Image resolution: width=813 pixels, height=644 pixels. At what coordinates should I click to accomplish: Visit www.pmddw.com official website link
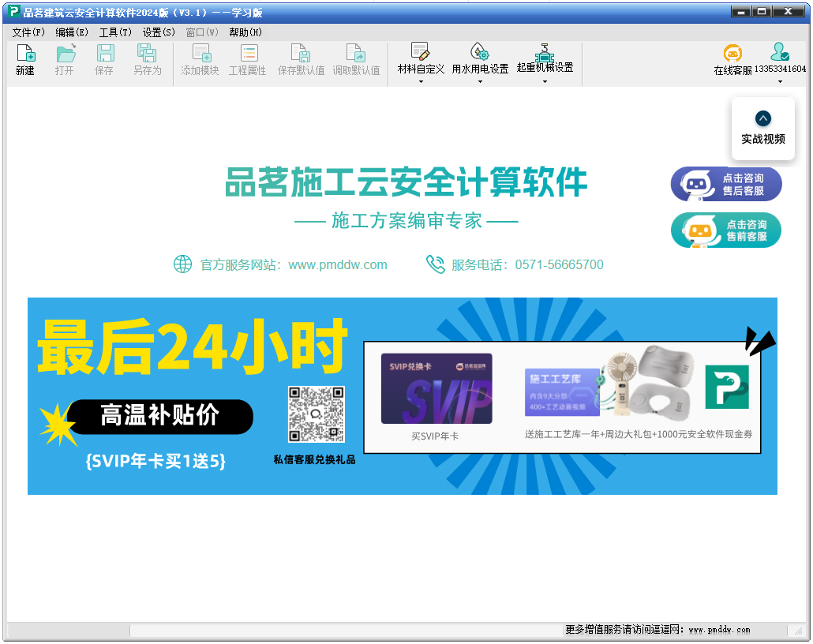coord(338,264)
